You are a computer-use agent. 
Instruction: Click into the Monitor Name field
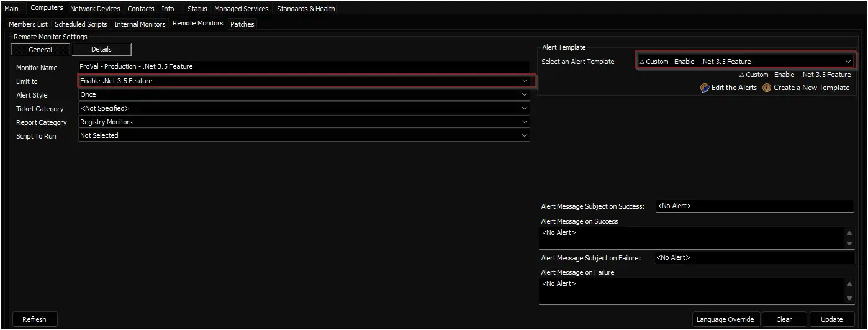click(x=303, y=66)
